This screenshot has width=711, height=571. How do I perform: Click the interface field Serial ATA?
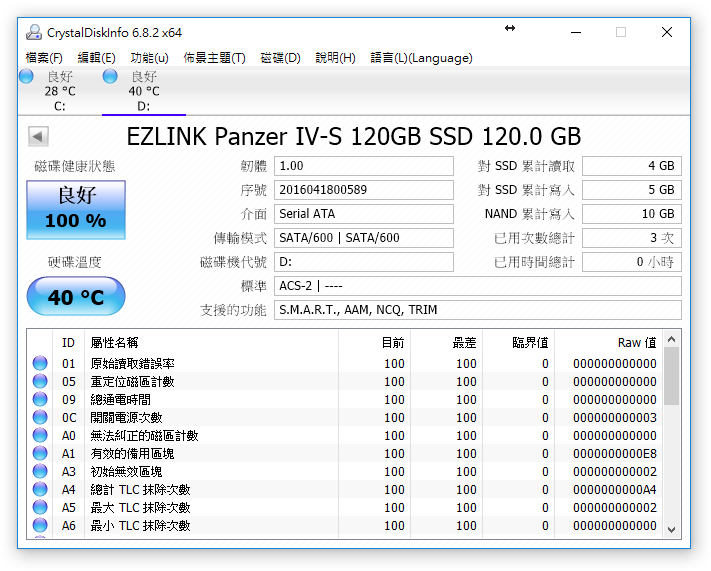click(364, 214)
